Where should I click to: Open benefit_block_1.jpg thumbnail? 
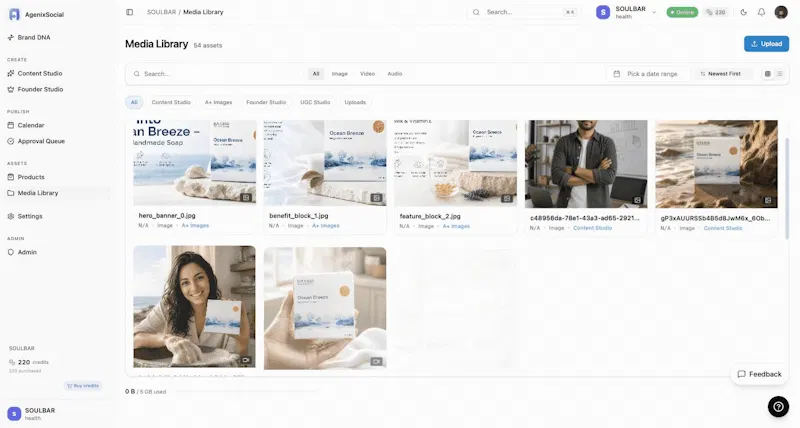325,163
